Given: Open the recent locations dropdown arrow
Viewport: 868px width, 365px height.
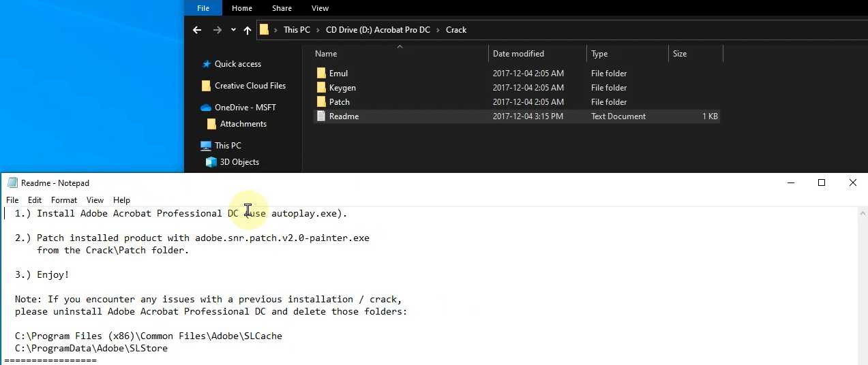Looking at the screenshot, I should click(x=233, y=30).
